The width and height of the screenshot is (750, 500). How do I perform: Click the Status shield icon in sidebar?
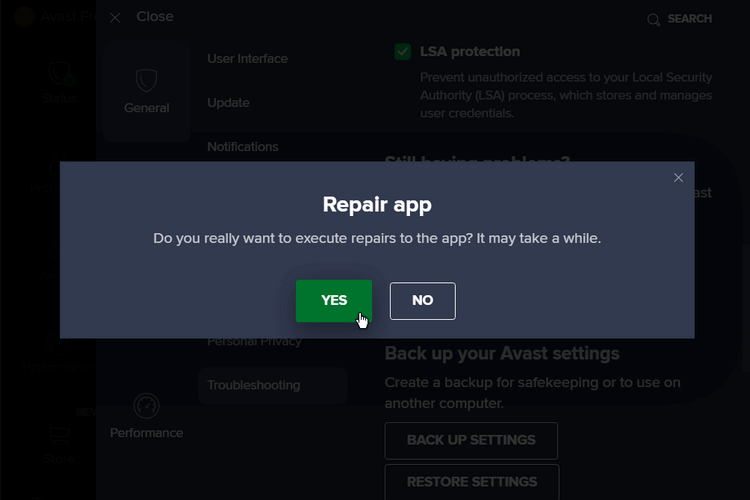(x=60, y=74)
